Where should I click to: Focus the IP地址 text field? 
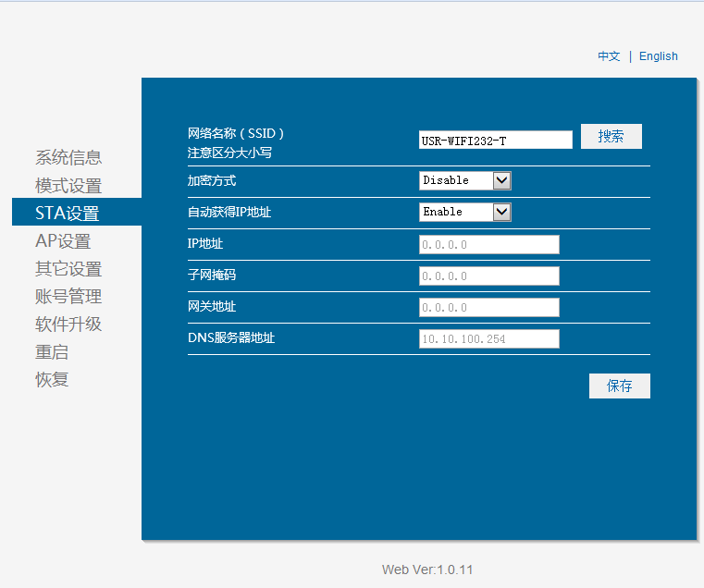(488, 245)
